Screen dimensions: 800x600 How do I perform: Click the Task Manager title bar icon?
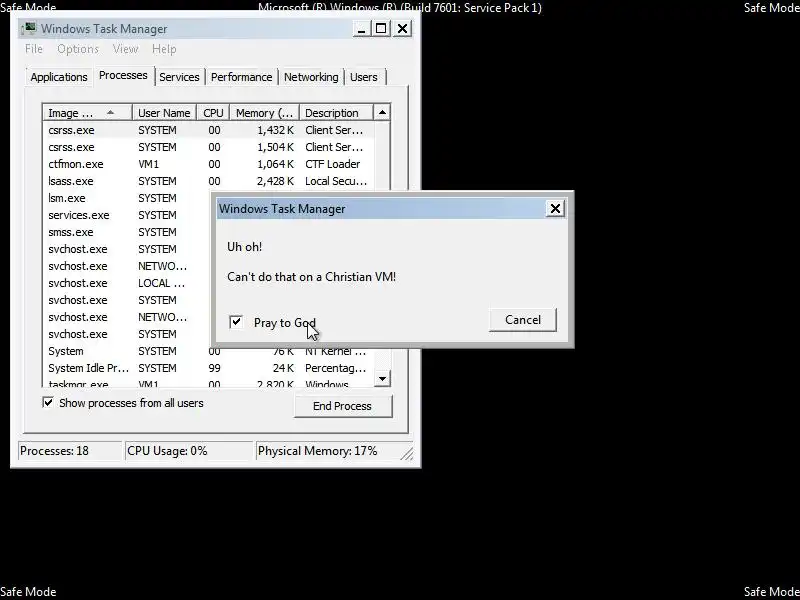[28, 29]
